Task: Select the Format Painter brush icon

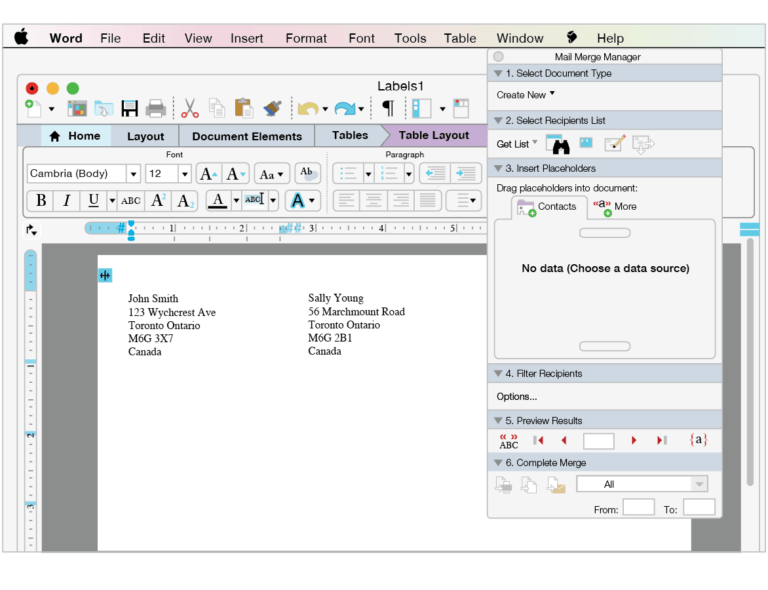Action: point(272,108)
